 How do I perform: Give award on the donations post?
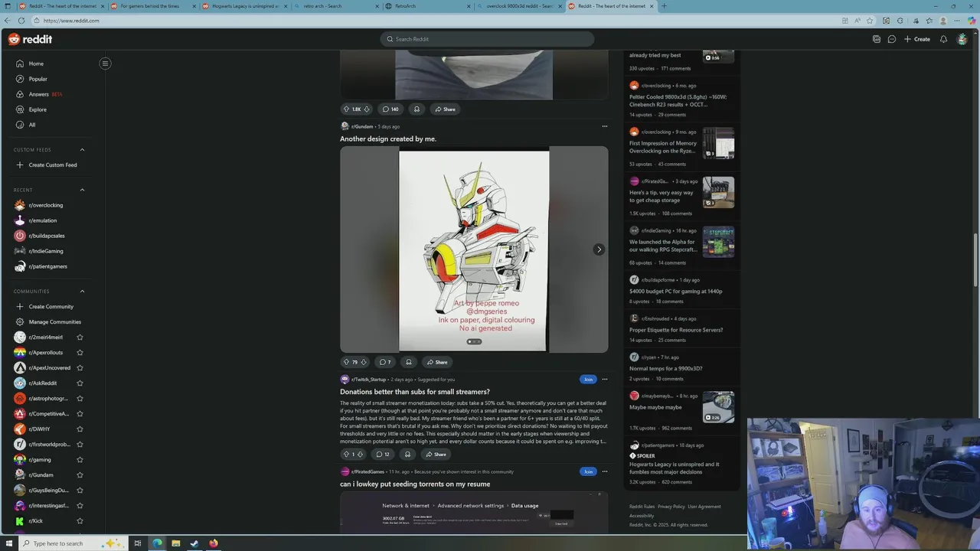click(x=407, y=455)
